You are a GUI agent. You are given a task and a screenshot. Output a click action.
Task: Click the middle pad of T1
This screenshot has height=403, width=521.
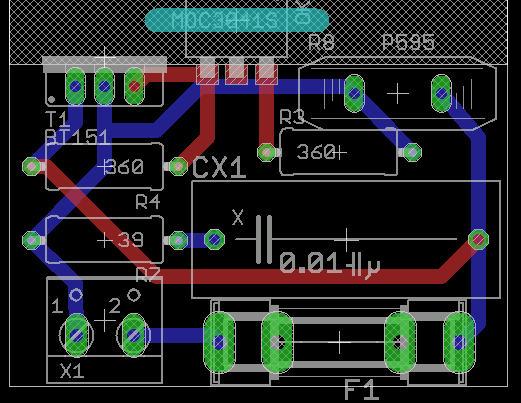[105, 86]
